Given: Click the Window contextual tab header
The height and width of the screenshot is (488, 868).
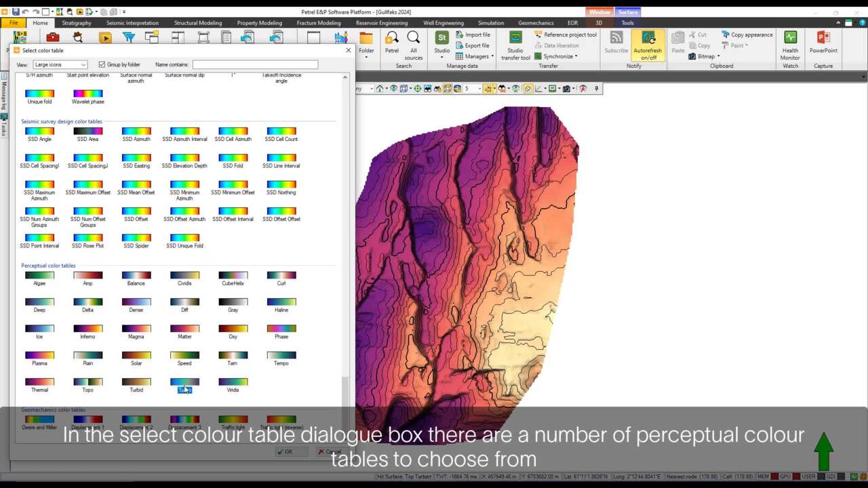Looking at the screenshot, I should pos(599,12).
